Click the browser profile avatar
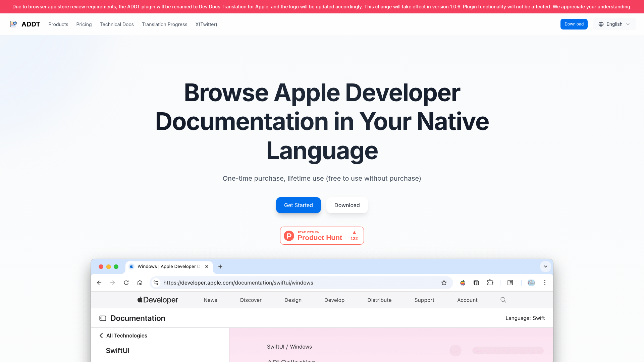Viewport: 644px width, 362px height. [x=531, y=283]
